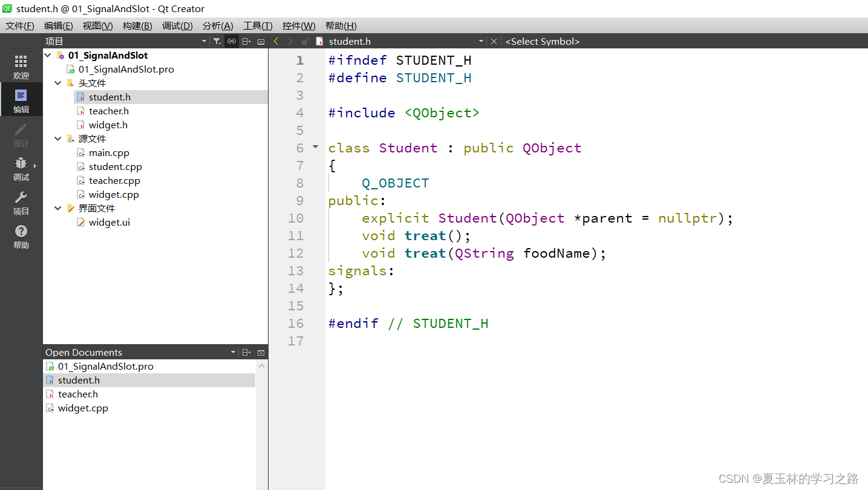Open the 编辑(E) menu
Image resolution: width=868 pixels, height=490 pixels.
click(x=59, y=25)
